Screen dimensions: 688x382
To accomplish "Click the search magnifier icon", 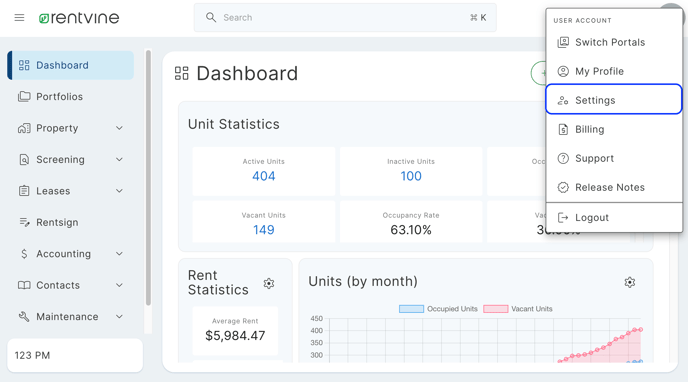I will pos(211,18).
